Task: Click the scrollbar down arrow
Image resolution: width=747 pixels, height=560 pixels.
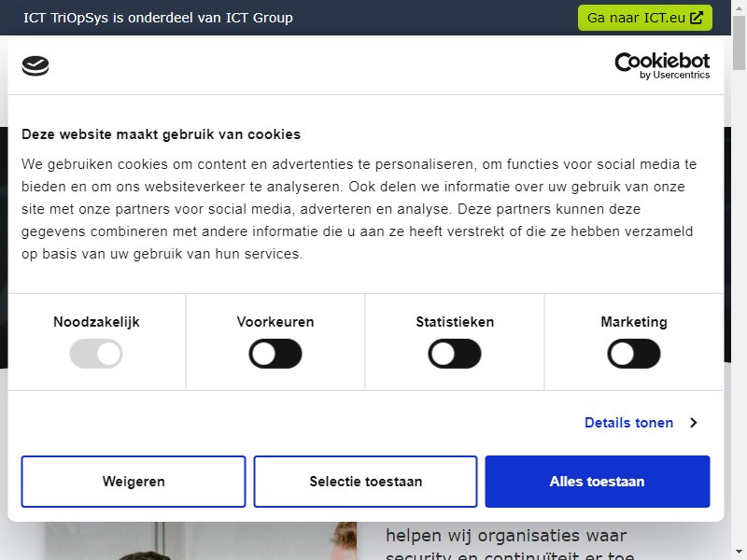Action: tap(739, 552)
